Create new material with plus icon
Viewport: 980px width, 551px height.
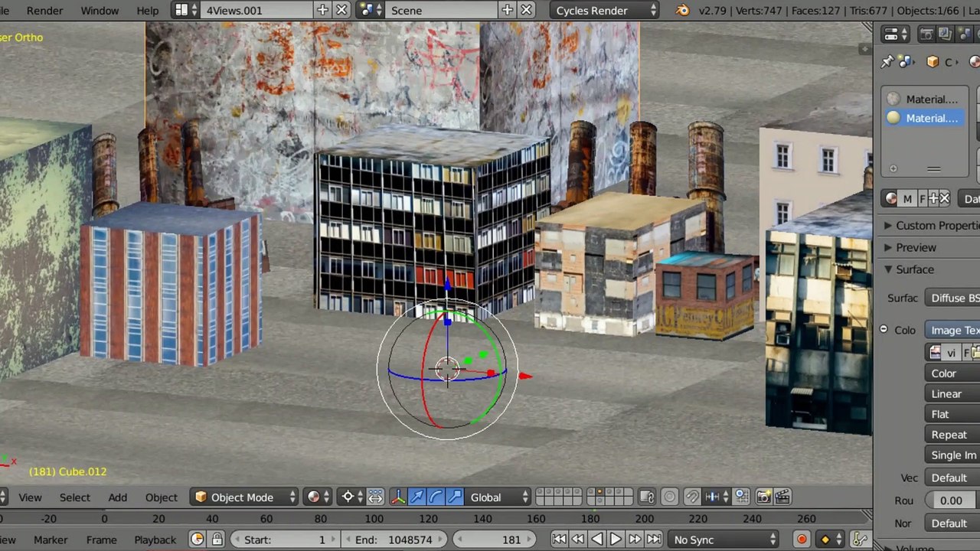click(933, 198)
